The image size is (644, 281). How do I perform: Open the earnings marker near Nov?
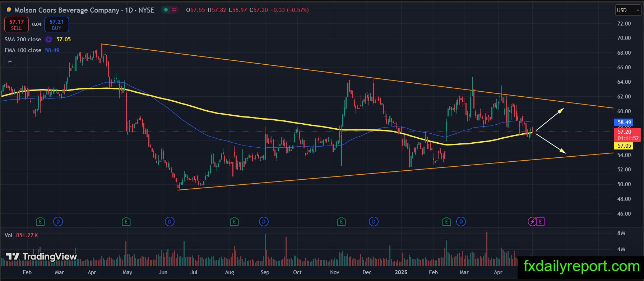(341, 221)
